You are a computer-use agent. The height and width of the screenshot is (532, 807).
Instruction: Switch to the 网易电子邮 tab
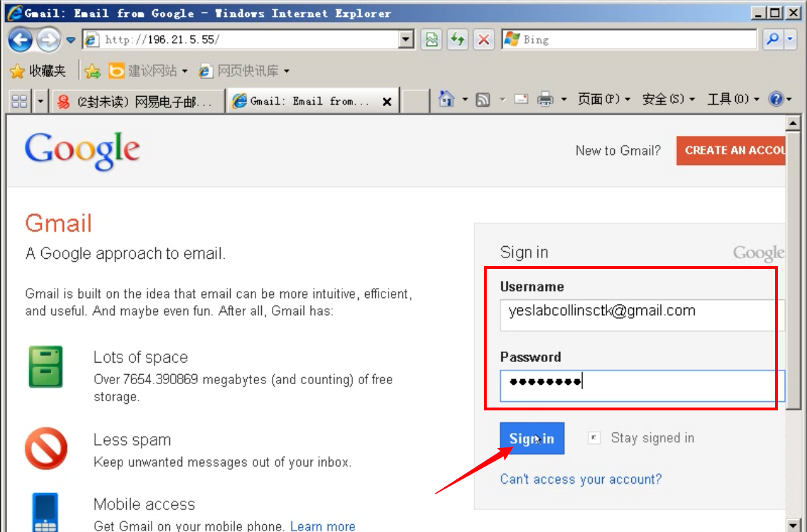[x=137, y=102]
